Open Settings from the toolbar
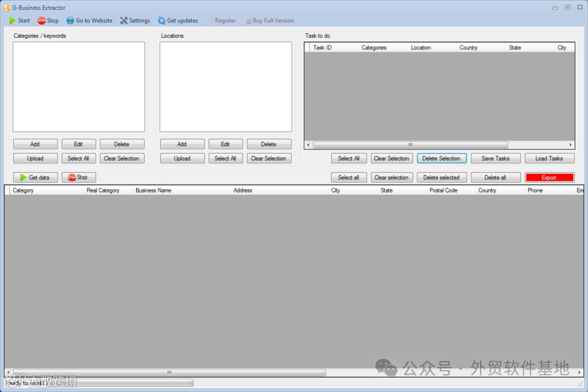The height and width of the screenshot is (392, 588). 135,20
